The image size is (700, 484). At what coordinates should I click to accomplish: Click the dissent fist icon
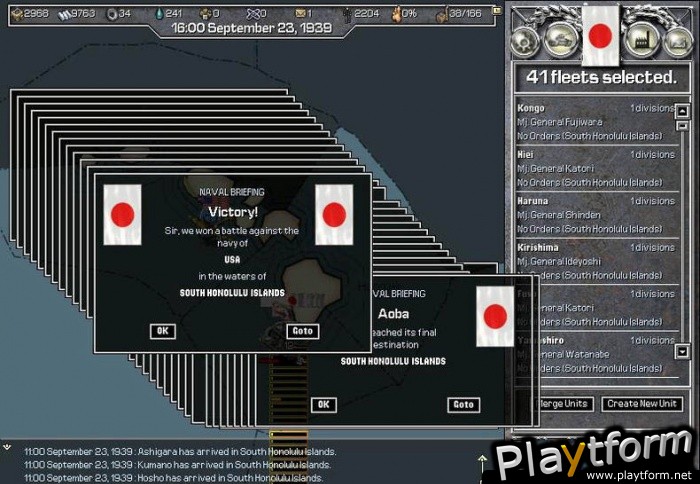point(396,14)
